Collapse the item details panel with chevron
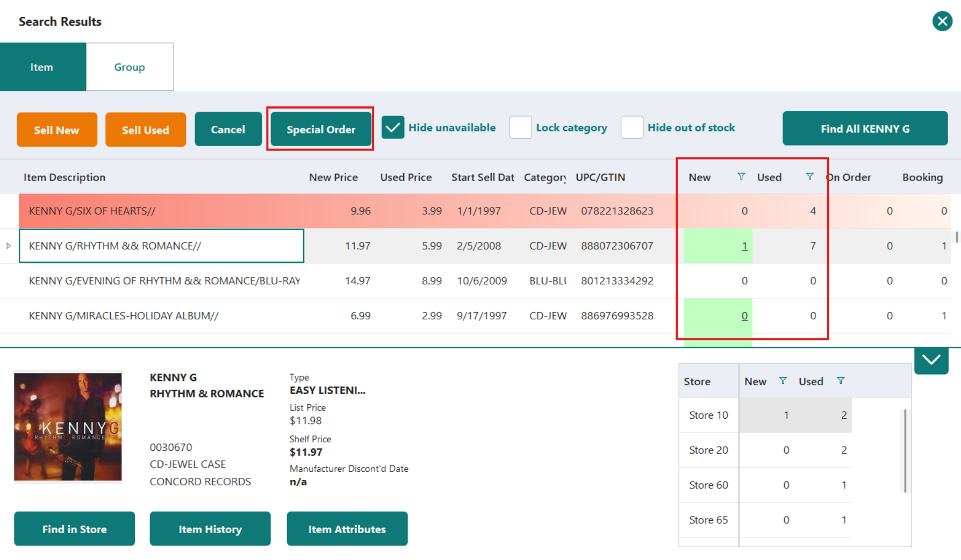Viewport: 961px width, 560px height. [x=931, y=361]
